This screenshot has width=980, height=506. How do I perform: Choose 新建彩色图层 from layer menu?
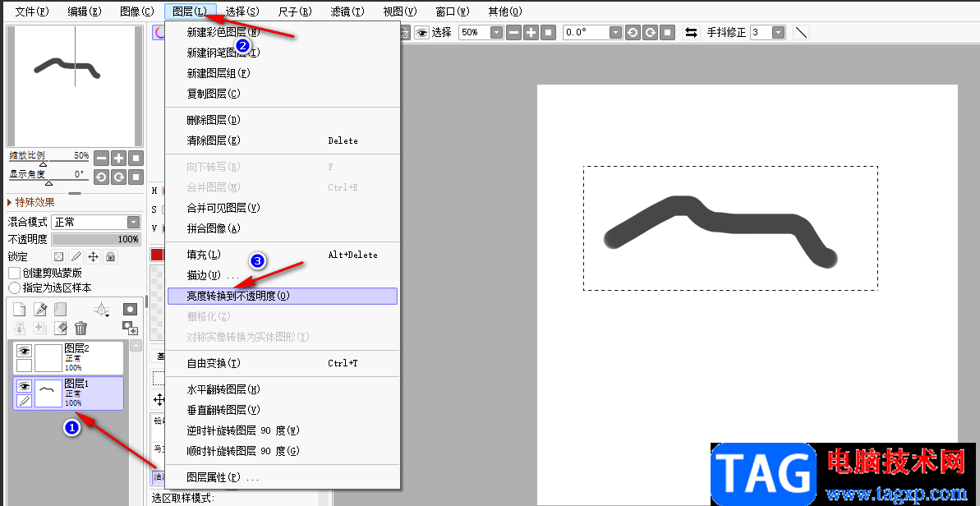[x=283, y=33]
